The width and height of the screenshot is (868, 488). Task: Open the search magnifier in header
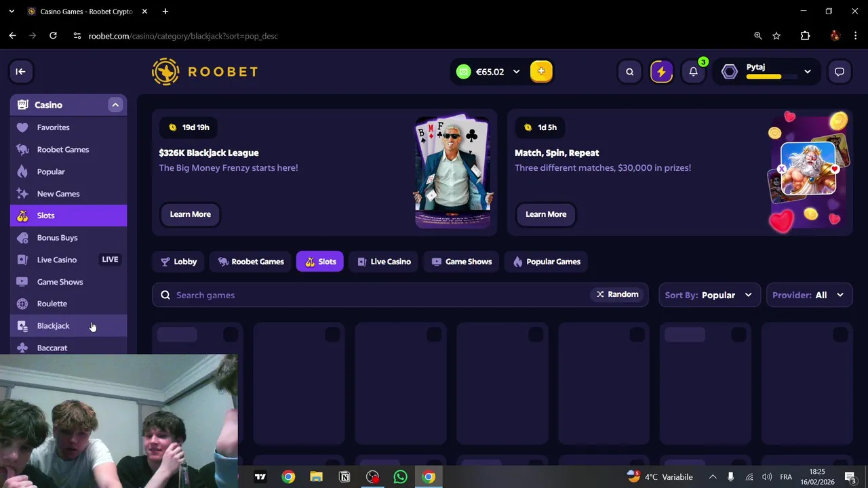[629, 71]
